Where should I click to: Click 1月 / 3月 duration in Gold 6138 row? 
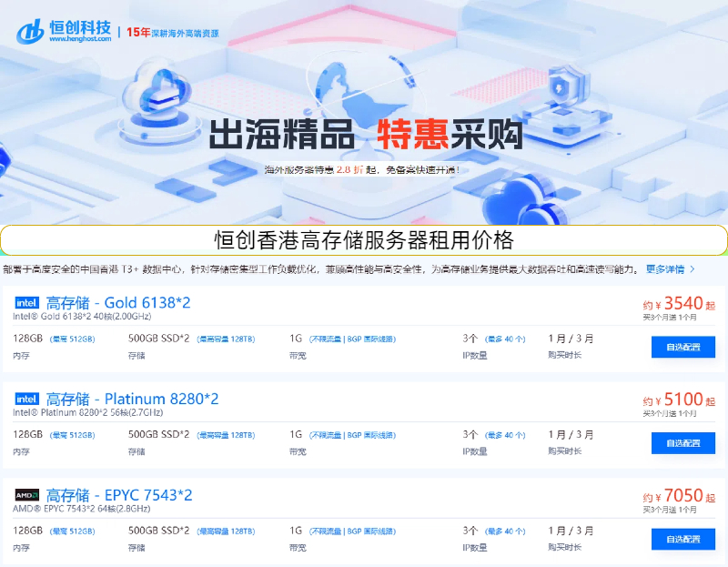pyautogui.click(x=571, y=339)
